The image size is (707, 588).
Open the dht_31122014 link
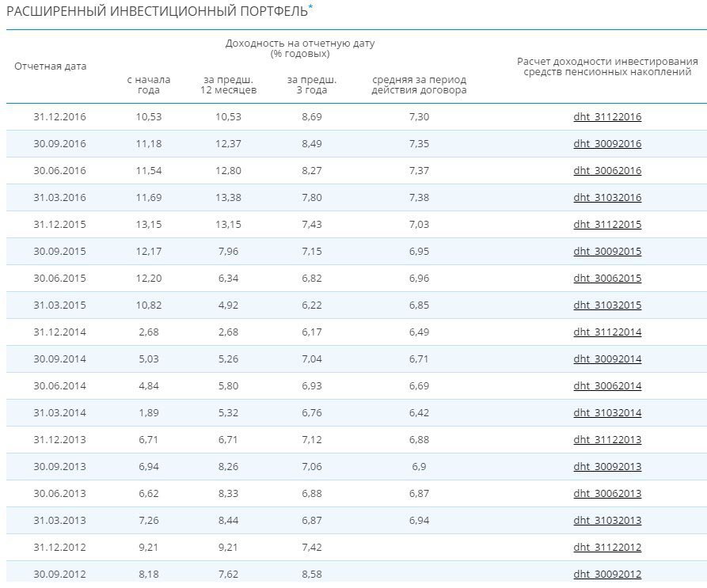[607, 332]
